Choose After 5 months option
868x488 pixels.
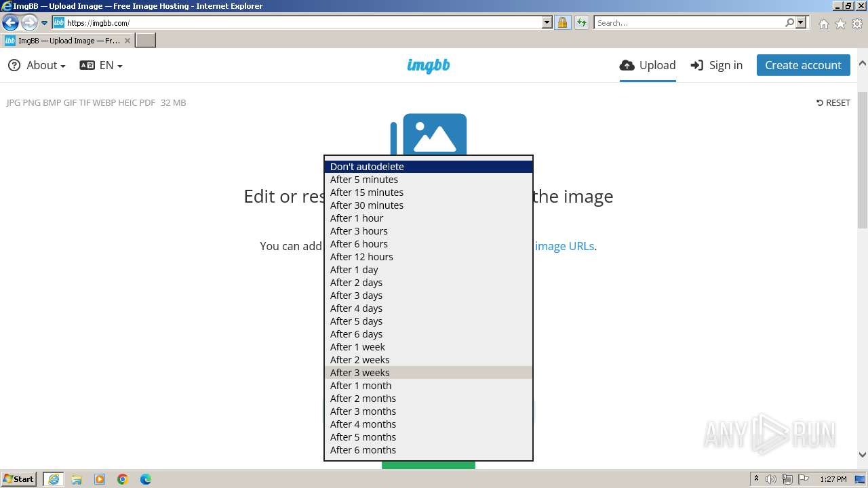pos(429,437)
